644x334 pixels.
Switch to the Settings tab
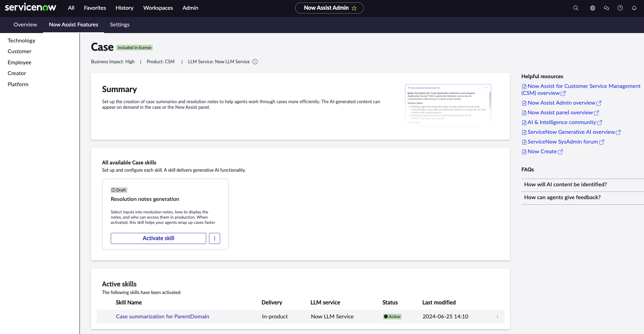pyautogui.click(x=120, y=25)
